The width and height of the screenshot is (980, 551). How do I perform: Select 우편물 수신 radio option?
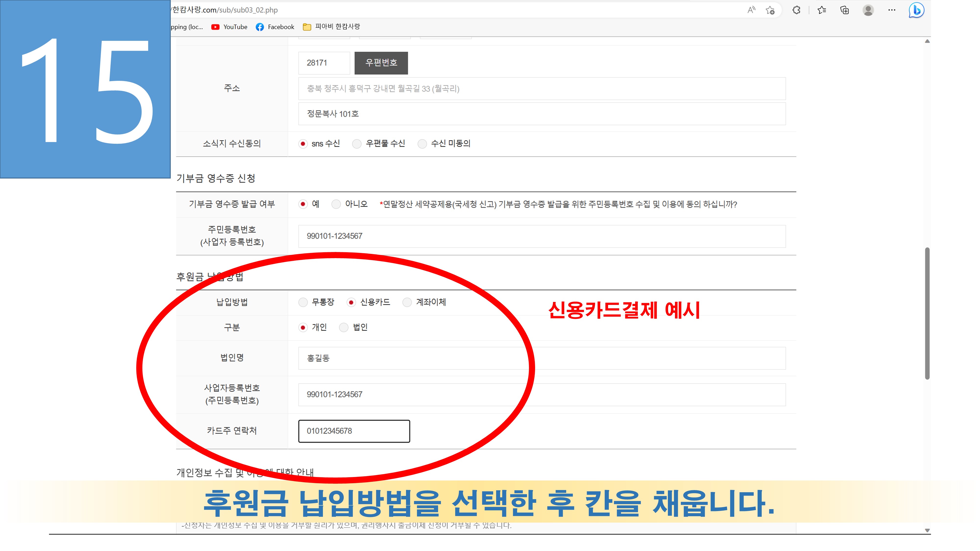(x=356, y=144)
